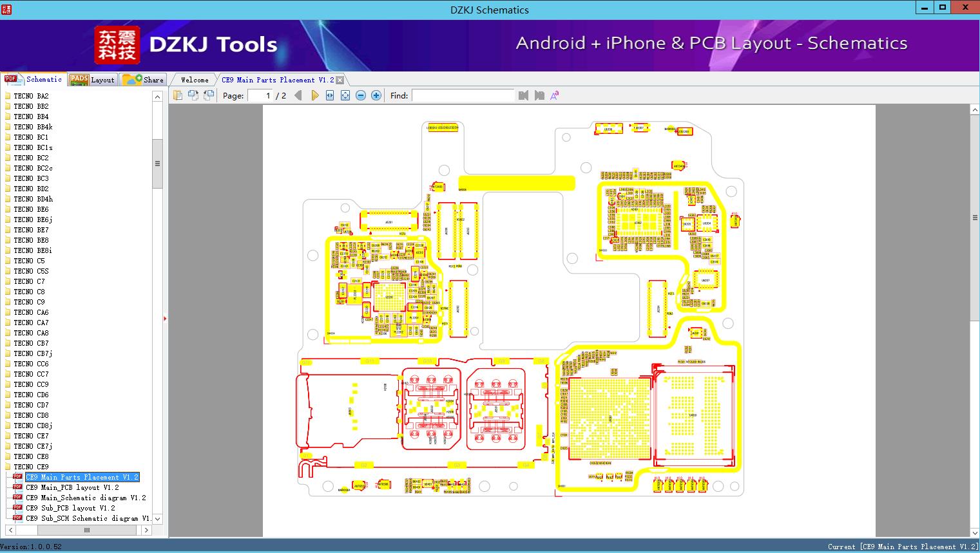
Task: Select the TECNO BD2 folder
Action: tap(31, 189)
